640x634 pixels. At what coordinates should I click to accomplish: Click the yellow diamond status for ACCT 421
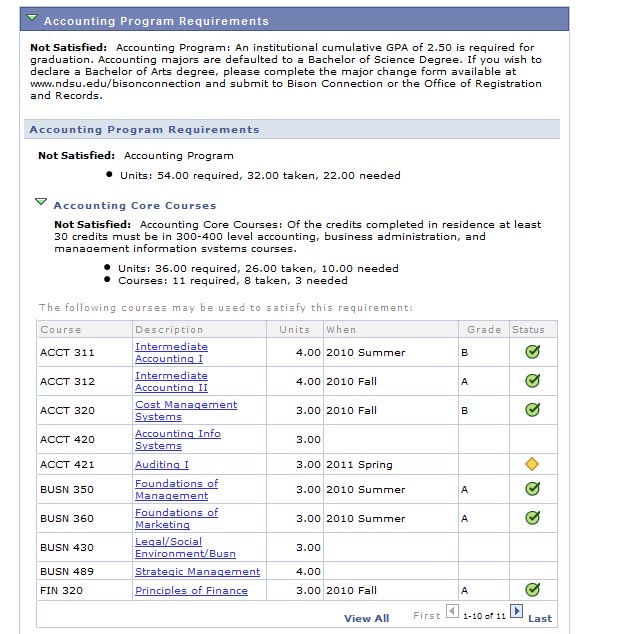(x=532, y=464)
